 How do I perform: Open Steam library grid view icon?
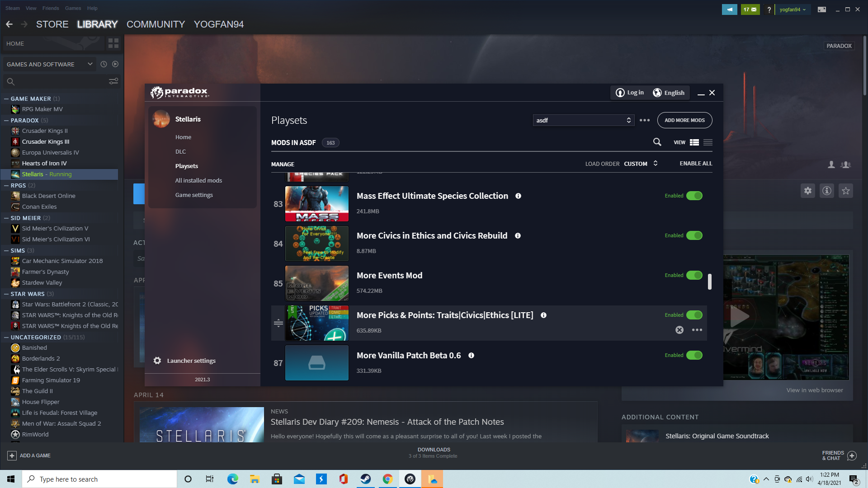[113, 43]
